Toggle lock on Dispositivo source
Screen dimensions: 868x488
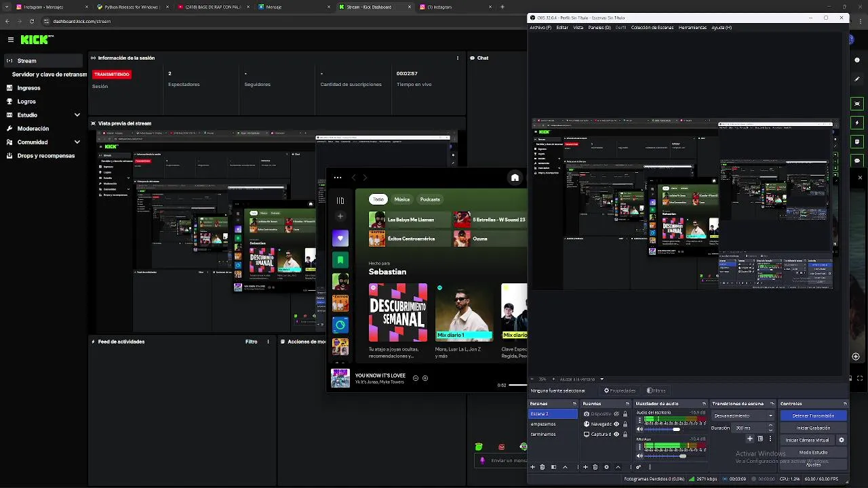tap(625, 414)
